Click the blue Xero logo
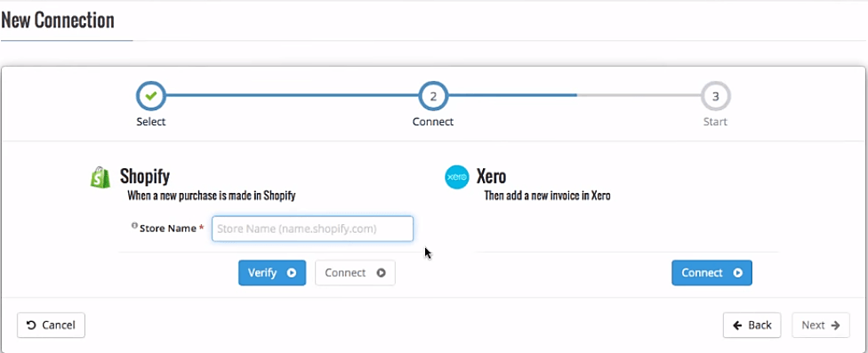Viewport: 868px width, 353px height. click(x=457, y=178)
